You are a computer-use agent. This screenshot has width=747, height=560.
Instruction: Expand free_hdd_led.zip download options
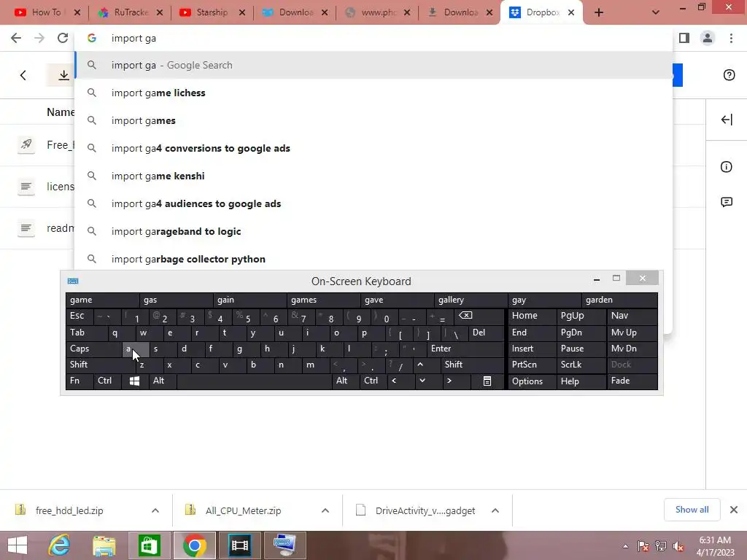(x=155, y=510)
